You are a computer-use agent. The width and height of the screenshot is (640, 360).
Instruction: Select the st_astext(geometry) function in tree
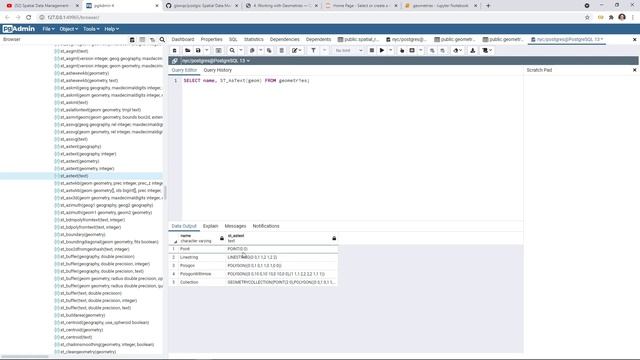coord(80,161)
